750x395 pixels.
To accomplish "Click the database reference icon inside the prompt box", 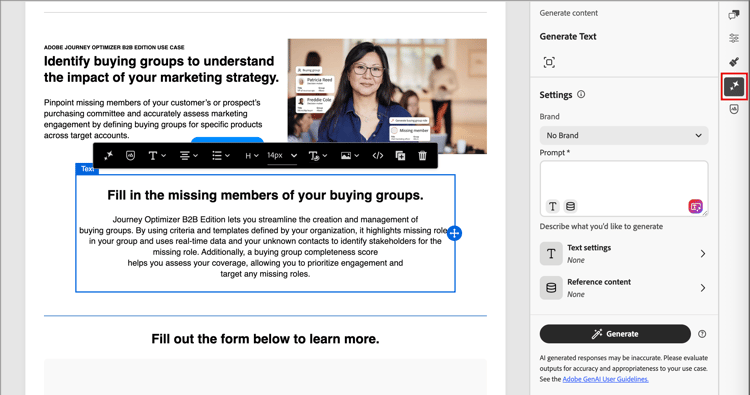I will (x=570, y=207).
